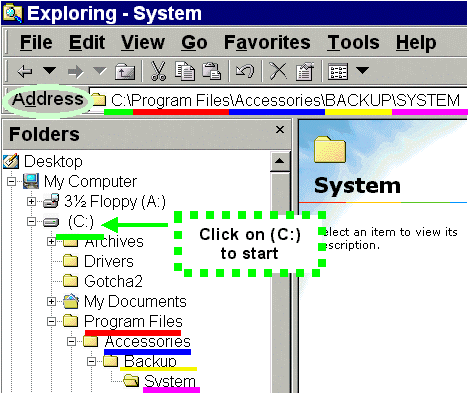Image resolution: width=469 pixels, height=396 pixels.
Task: Click the Up one level folder icon
Action: click(125, 71)
